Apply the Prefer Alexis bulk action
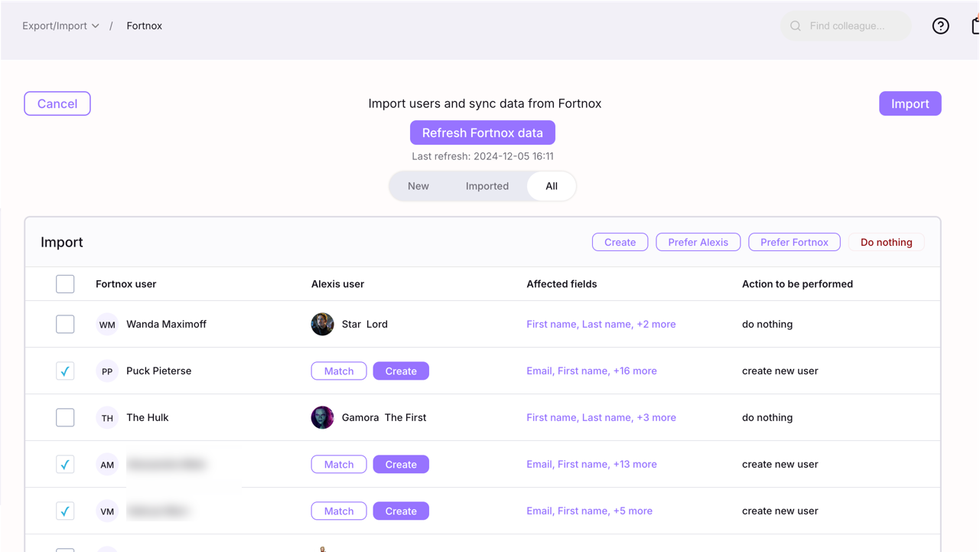The image size is (980, 552). coord(698,243)
